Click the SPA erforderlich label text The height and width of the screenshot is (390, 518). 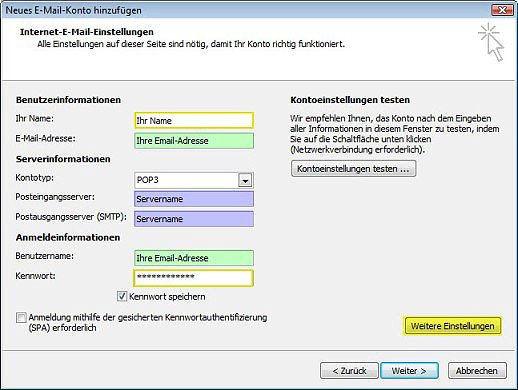[148, 322]
